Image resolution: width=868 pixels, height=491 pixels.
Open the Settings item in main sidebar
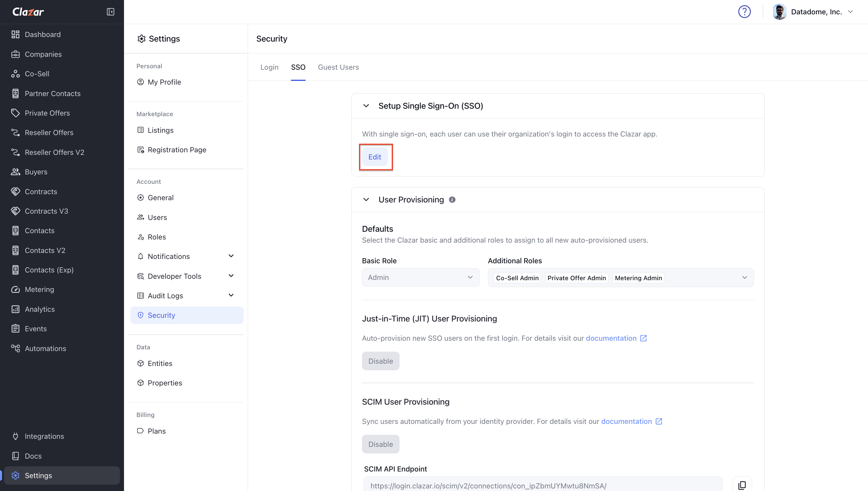[x=62, y=476]
